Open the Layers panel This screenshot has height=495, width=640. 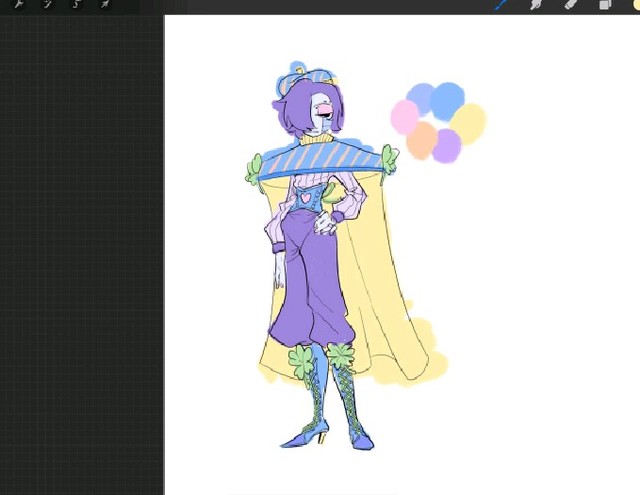tap(605, 5)
